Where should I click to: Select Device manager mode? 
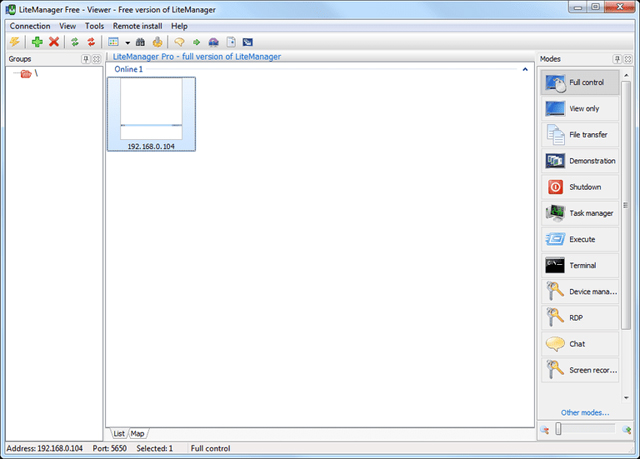[580, 291]
